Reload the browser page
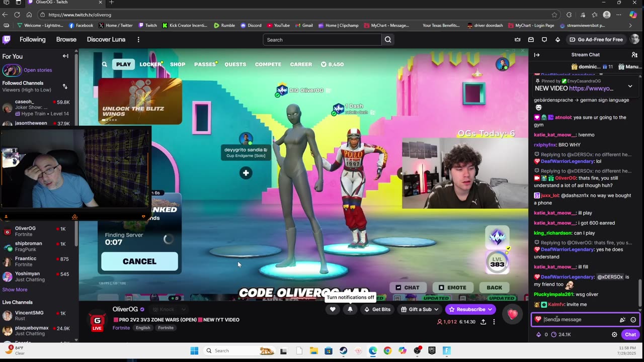The height and width of the screenshot is (362, 644). click(17, 15)
